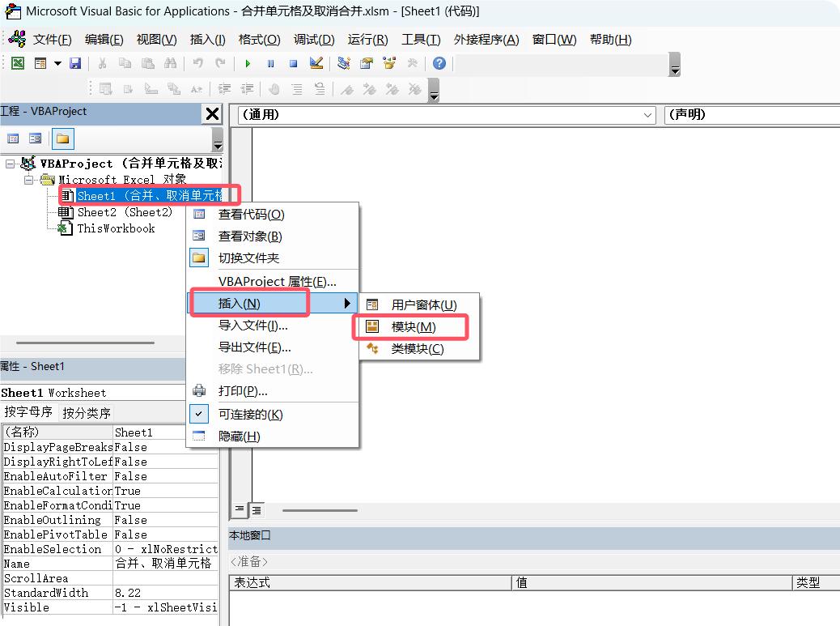The width and height of the screenshot is (840, 626).
Task: Choose 查看代码(O) from context menu
Action: click(x=272, y=215)
